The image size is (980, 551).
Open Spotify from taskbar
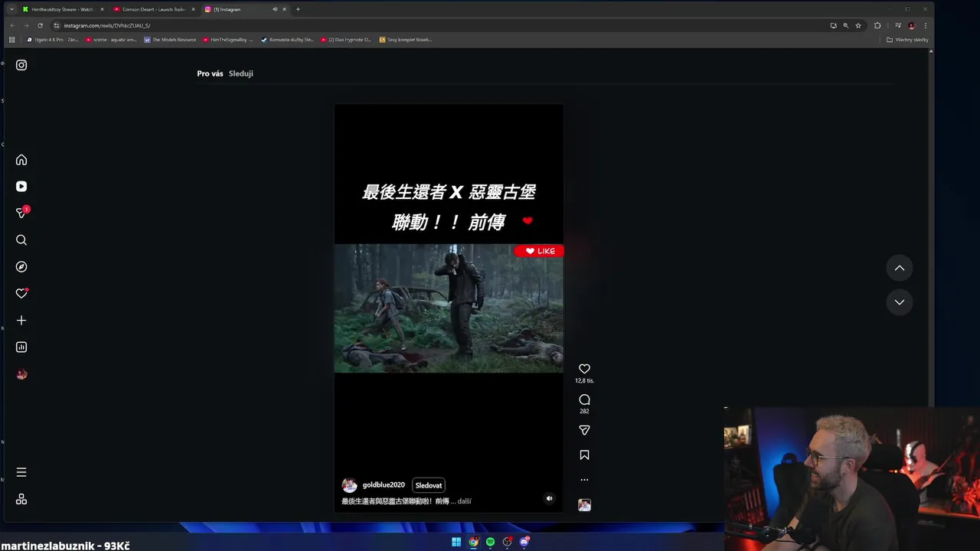coord(490,542)
